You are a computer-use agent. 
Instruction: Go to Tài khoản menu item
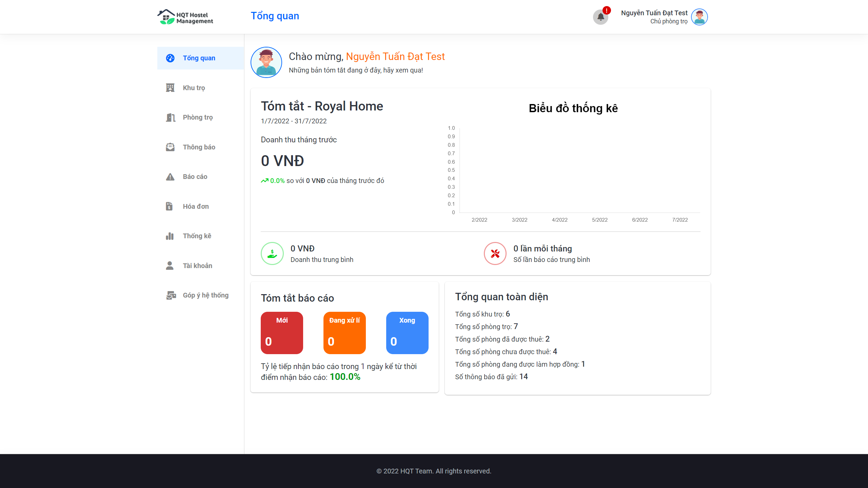[x=197, y=266]
